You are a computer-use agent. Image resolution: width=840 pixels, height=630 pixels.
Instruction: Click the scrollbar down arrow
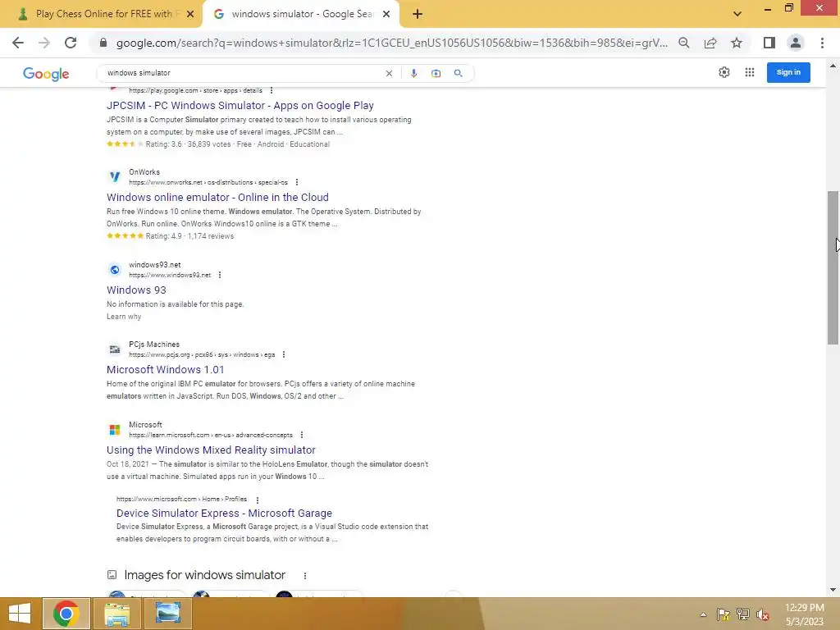[x=833, y=590]
